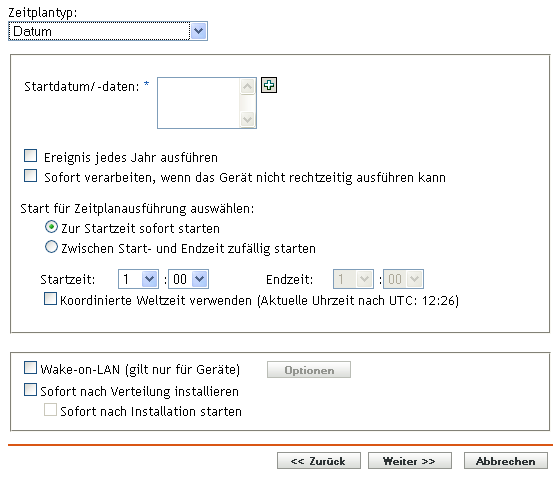Screen dimensions: 560x481
Task: Click the Startdatum list scroll down arrow
Action: coord(248,119)
